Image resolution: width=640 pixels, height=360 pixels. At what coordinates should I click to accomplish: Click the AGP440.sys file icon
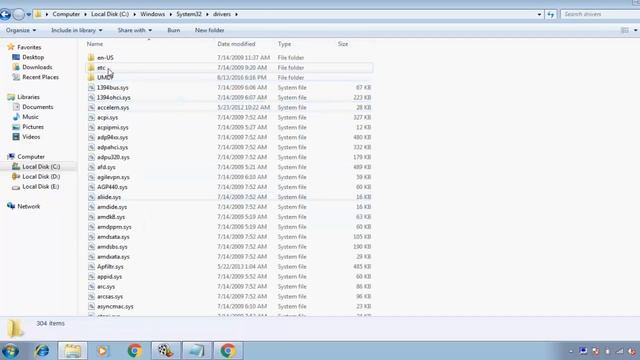coord(91,187)
